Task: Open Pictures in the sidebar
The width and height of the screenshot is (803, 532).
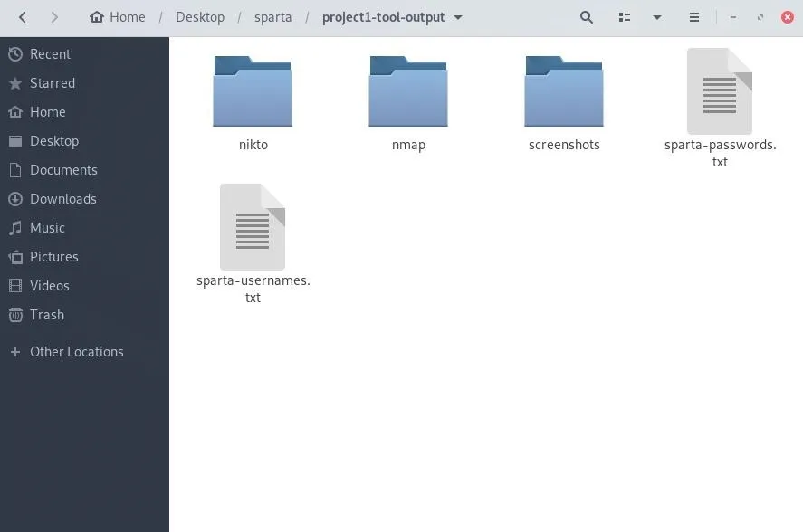Action: click(x=84, y=257)
